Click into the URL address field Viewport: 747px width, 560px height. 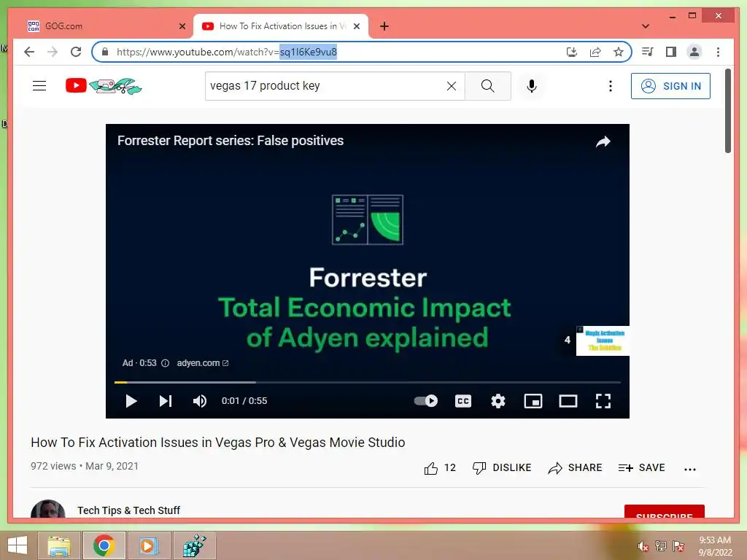pyautogui.click(x=333, y=52)
